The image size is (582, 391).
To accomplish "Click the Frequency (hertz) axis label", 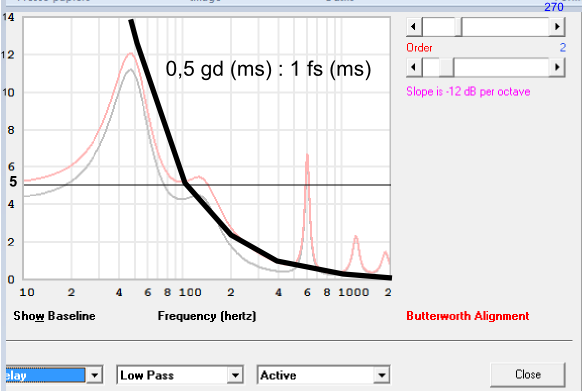I will click(207, 316).
